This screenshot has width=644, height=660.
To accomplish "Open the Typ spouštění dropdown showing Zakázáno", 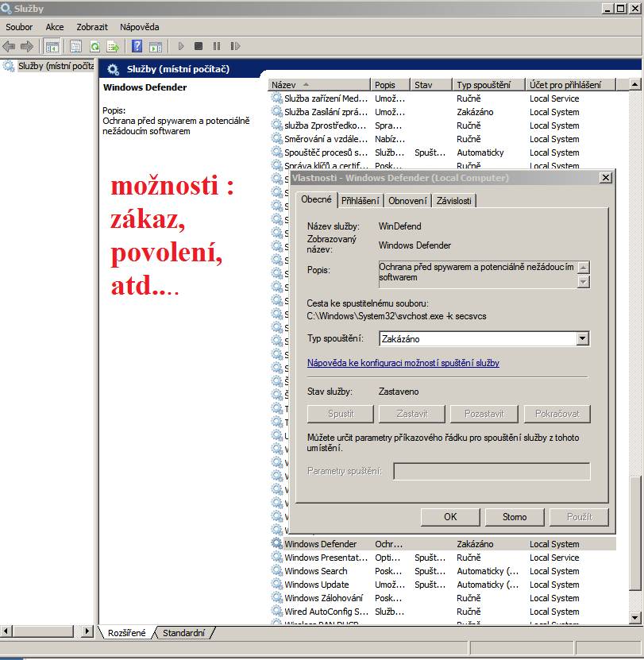I will coord(484,339).
